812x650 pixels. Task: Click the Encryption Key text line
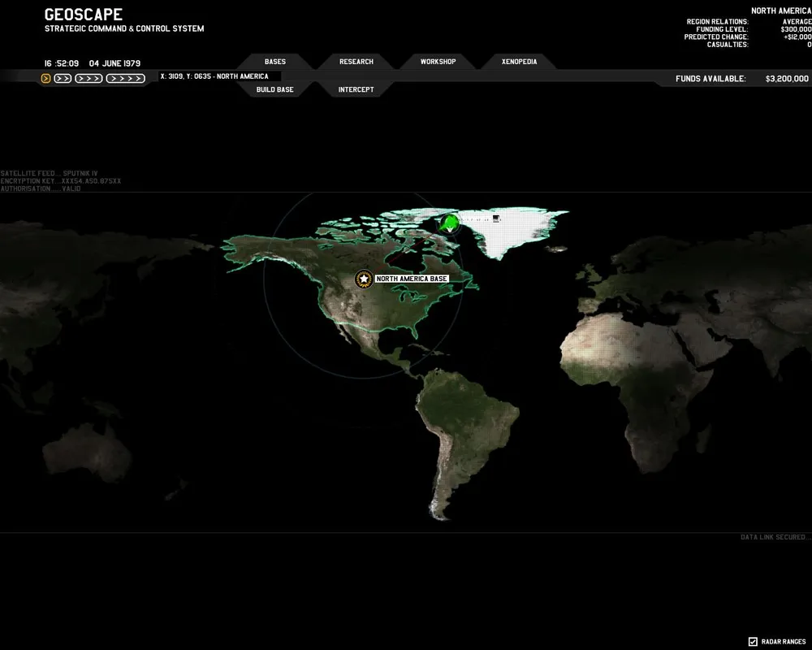click(61, 181)
